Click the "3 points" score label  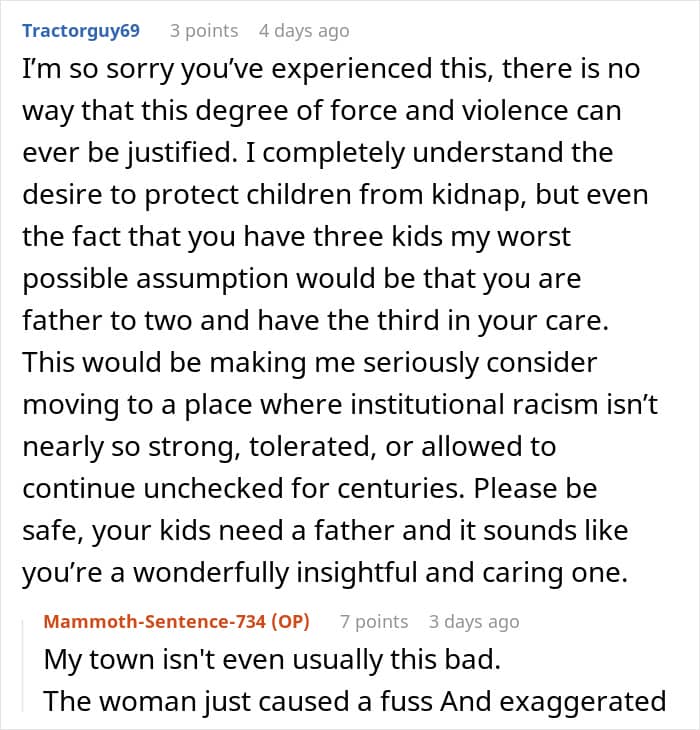pos(204,31)
